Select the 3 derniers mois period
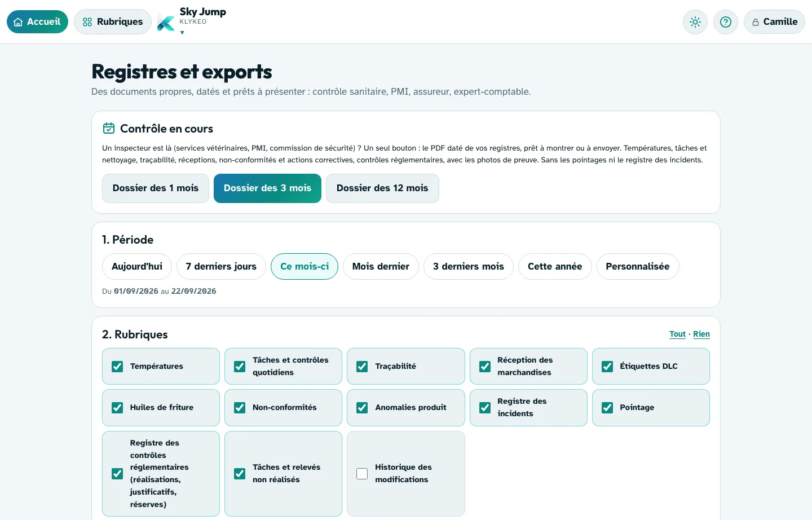 coord(469,266)
